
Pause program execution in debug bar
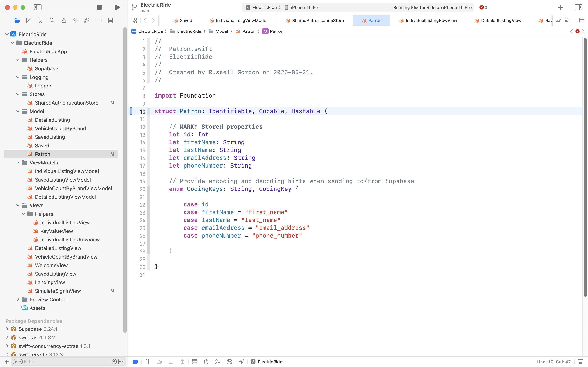[x=147, y=362]
